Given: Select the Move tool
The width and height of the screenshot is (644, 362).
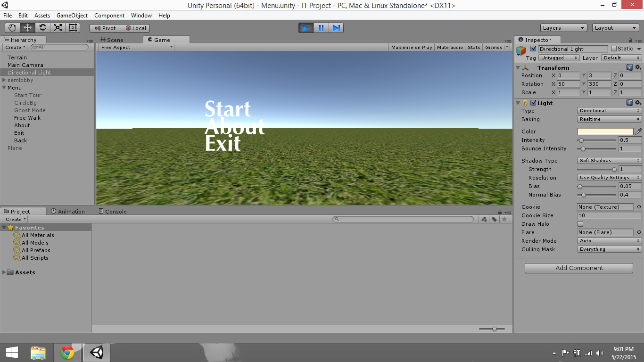Looking at the screenshot, I should [27, 27].
